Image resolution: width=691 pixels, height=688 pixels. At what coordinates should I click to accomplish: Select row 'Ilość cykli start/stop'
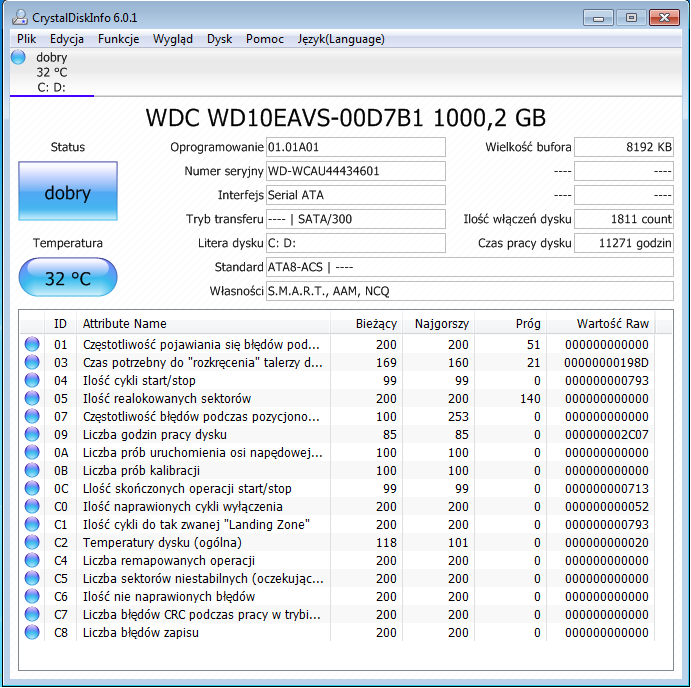[x=337, y=380]
